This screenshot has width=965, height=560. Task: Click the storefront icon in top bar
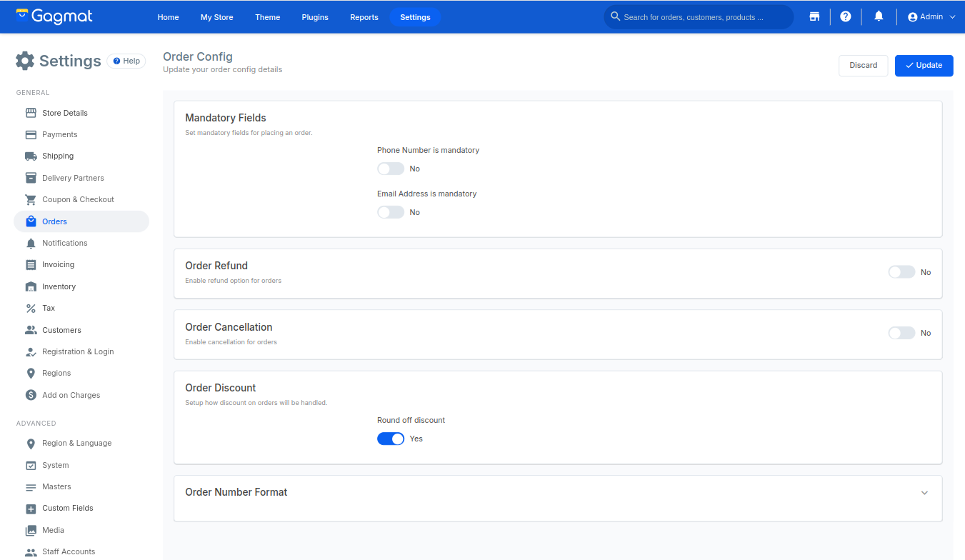coord(814,16)
